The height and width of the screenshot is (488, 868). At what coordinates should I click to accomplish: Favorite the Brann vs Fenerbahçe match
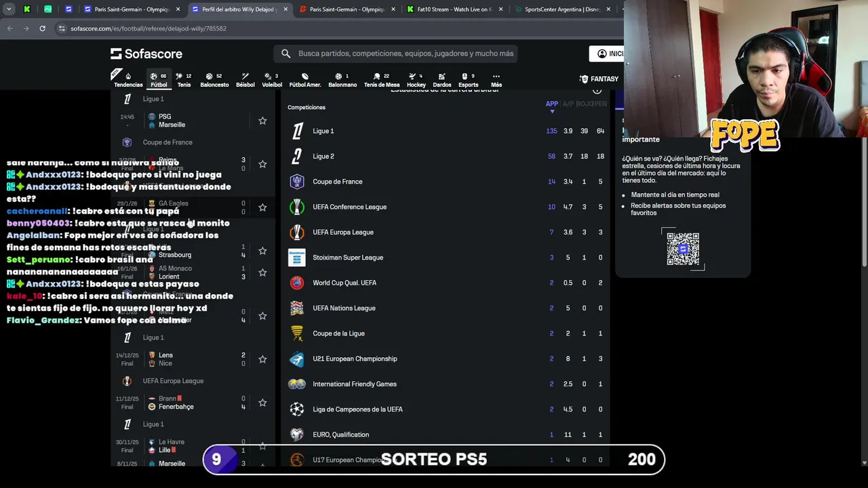[x=262, y=403]
